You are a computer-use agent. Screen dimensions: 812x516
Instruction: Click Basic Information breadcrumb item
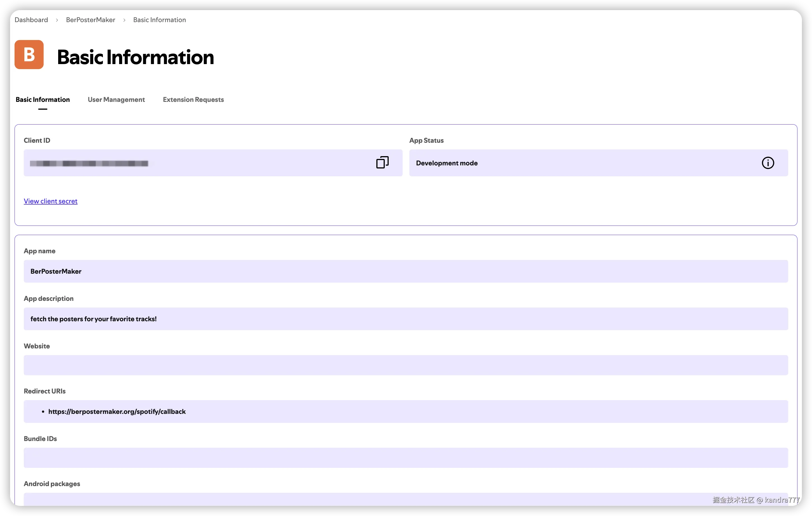pos(159,20)
